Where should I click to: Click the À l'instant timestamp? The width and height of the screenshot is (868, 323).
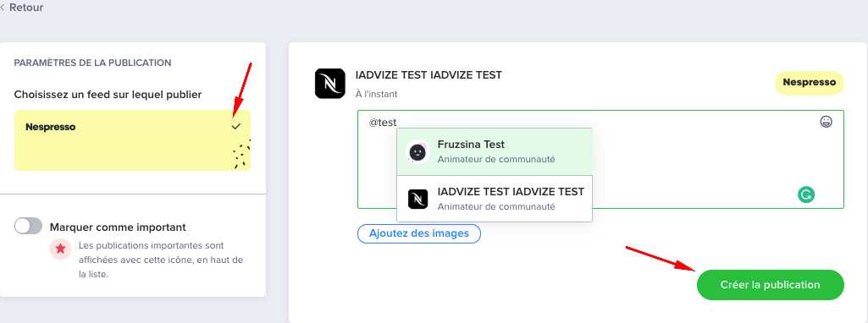pyautogui.click(x=377, y=94)
